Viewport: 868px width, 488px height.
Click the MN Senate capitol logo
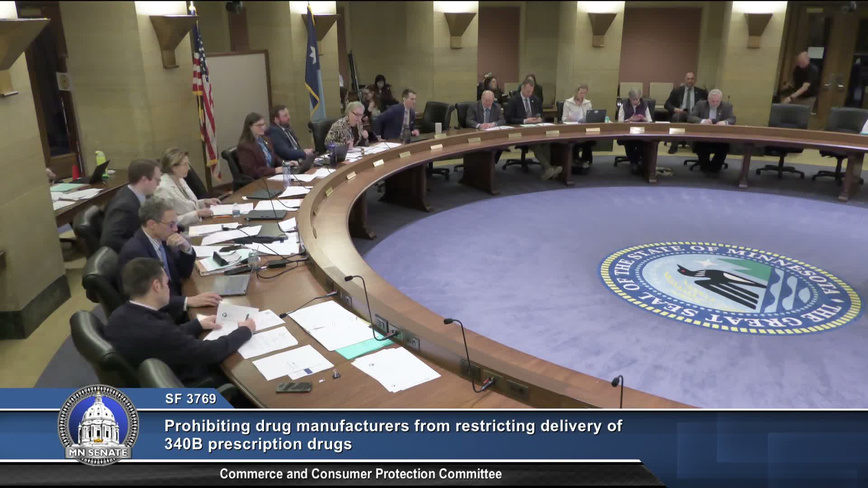(x=98, y=425)
